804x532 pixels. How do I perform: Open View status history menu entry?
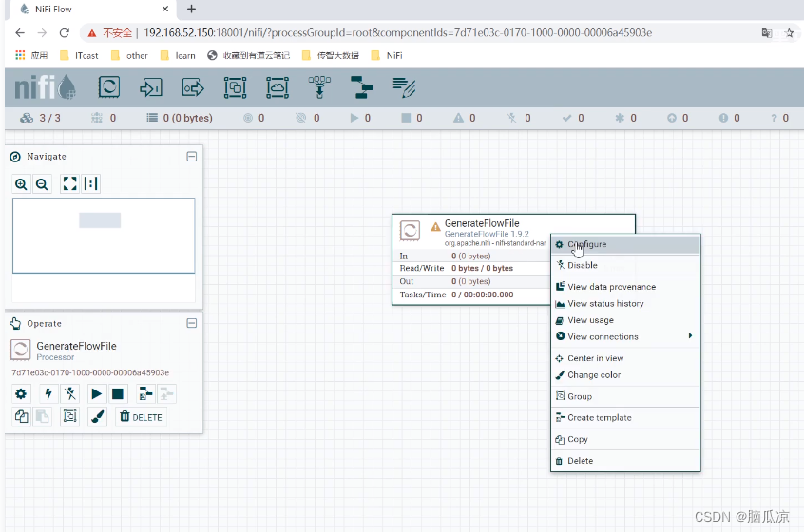(x=625, y=303)
